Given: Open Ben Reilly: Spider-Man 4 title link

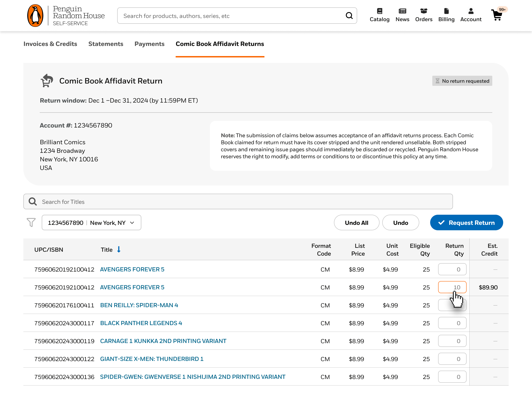Looking at the screenshot, I should coord(139,305).
